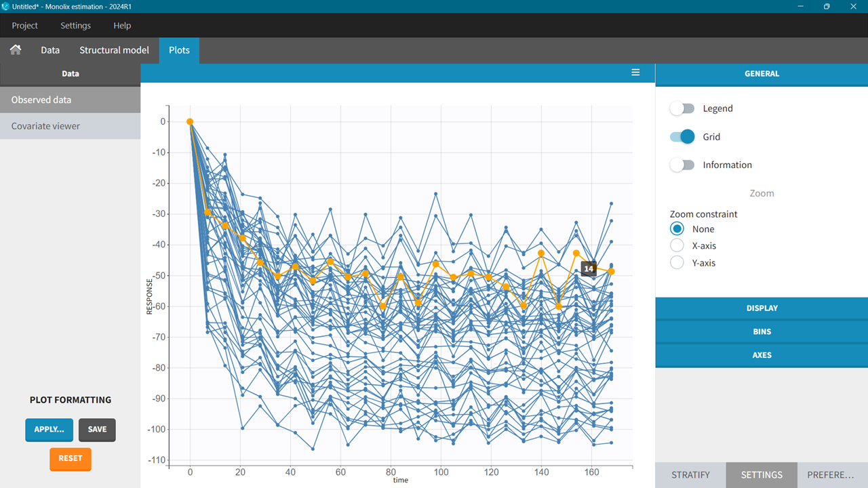The height and width of the screenshot is (488, 868).
Task: Select Y-axis zoom constraint
Action: [x=676, y=262]
